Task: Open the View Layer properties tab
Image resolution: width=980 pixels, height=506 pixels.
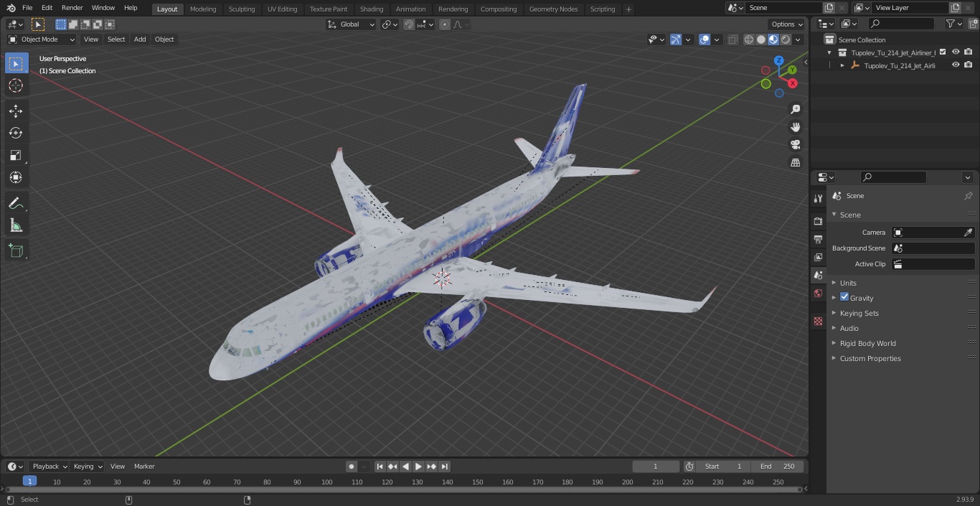Action: click(818, 257)
